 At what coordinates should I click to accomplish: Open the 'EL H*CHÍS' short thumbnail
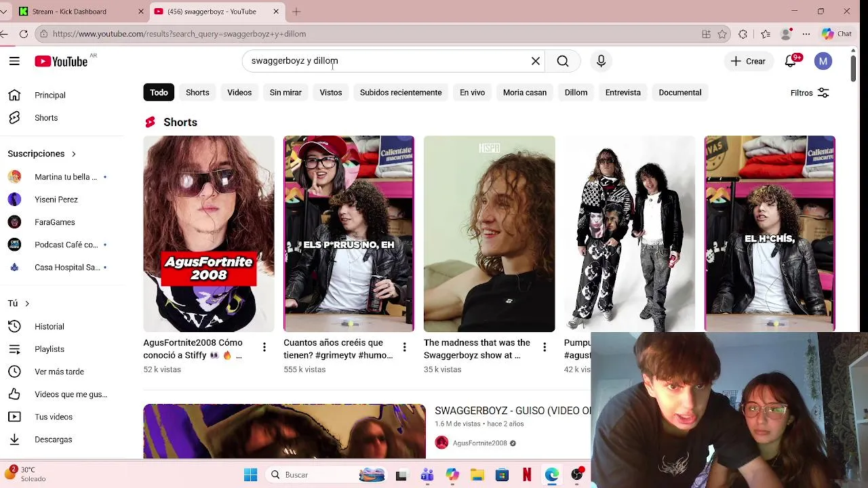tap(770, 234)
